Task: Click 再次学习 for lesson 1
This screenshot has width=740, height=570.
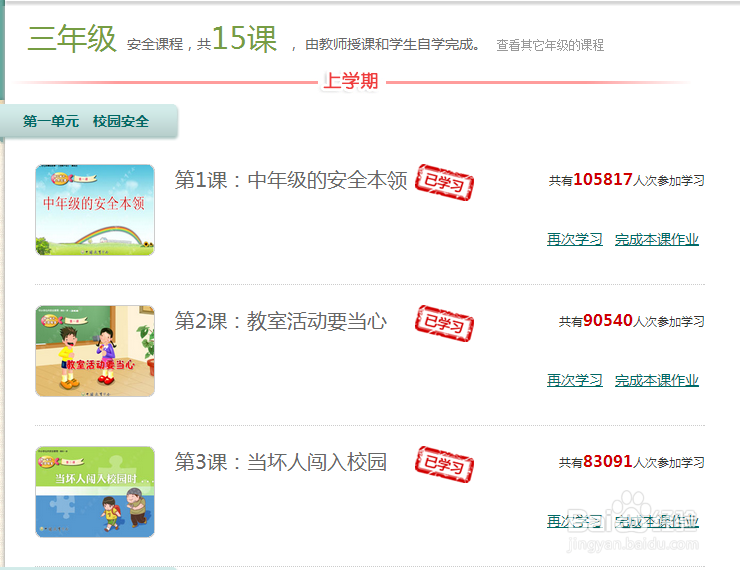Action: [x=574, y=239]
